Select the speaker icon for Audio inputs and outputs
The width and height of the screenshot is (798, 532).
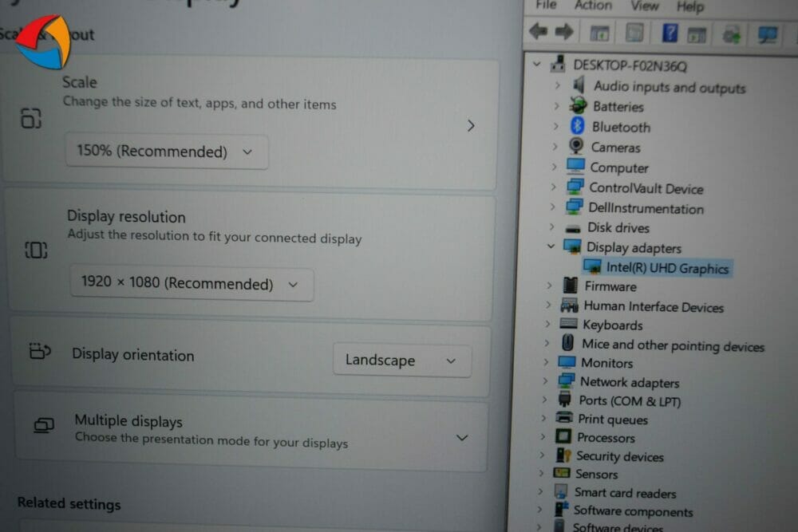point(579,85)
